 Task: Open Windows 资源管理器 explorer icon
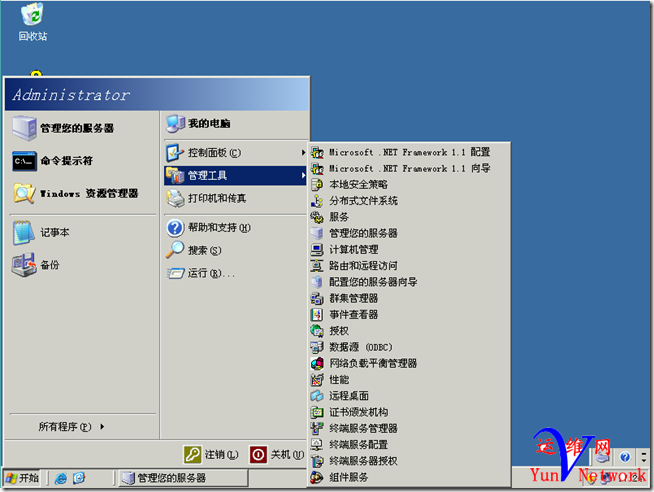(x=24, y=193)
